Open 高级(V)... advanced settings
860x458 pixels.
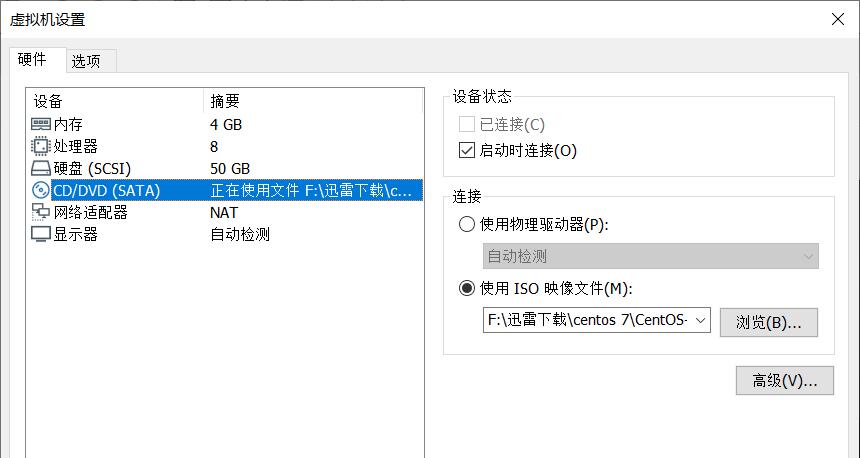point(785,381)
